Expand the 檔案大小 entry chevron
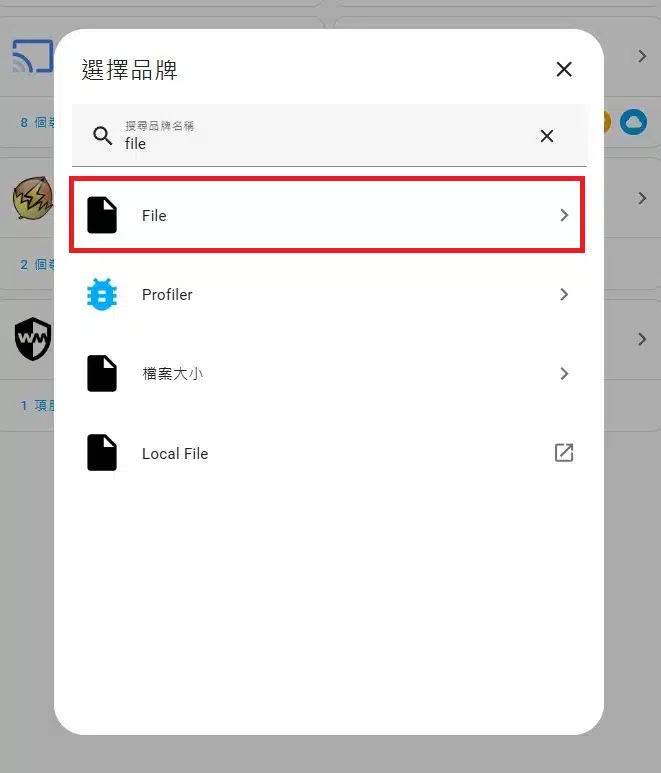This screenshot has height=773, width=661. coord(564,373)
